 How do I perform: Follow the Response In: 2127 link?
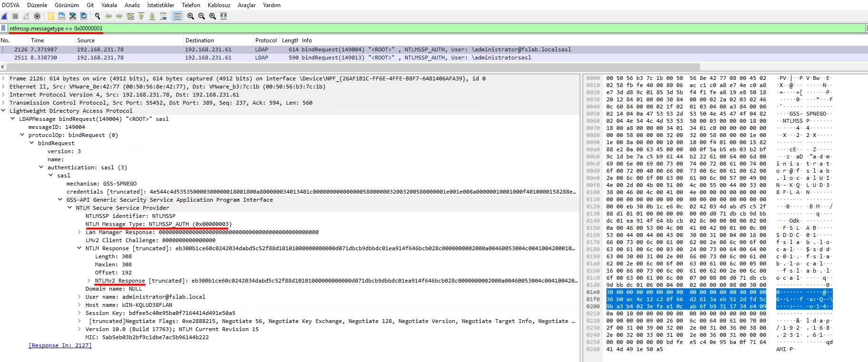(60, 345)
